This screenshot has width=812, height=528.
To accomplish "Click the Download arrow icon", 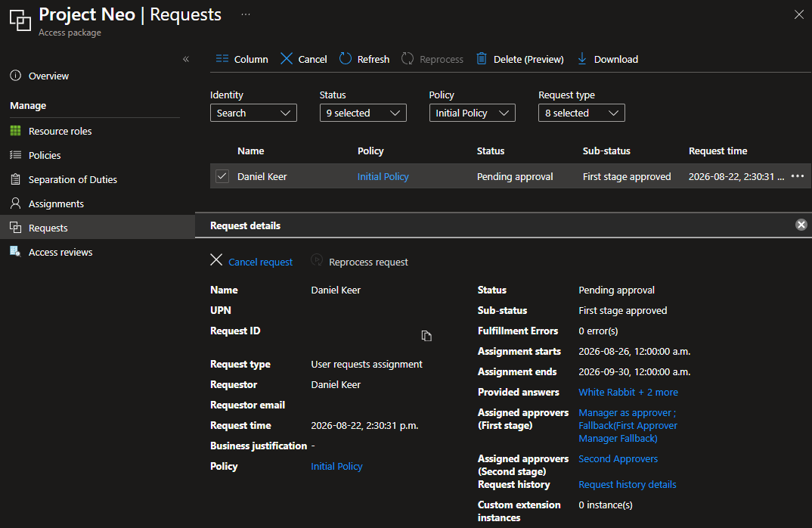I will pyautogui.click(x=582, y=58).
